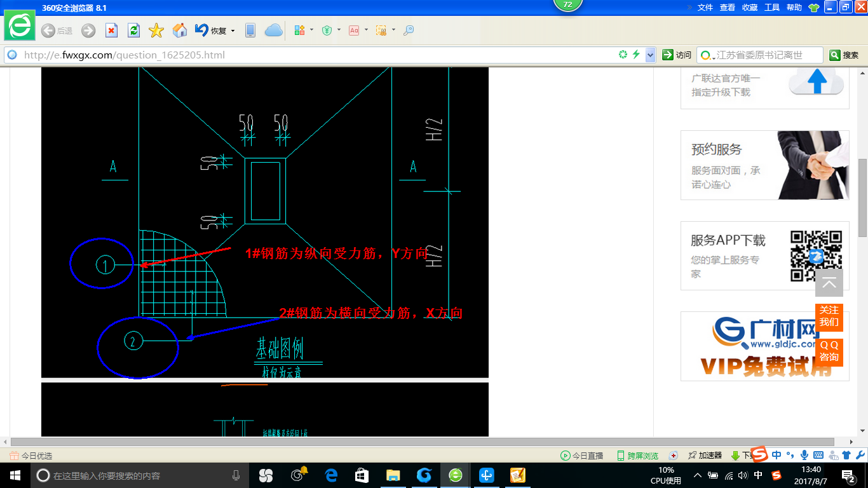Click the 搜索 search button
Viewport: 868px width, 488px height.
point(844,55)
